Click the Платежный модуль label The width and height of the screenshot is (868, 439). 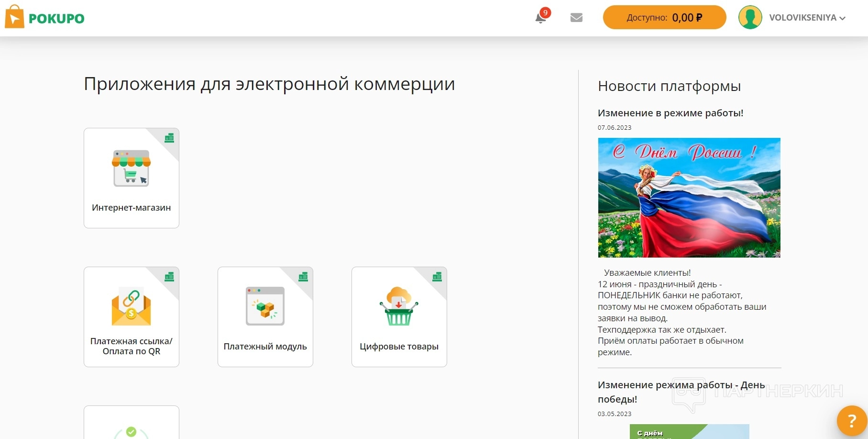[x=265, y=347]
